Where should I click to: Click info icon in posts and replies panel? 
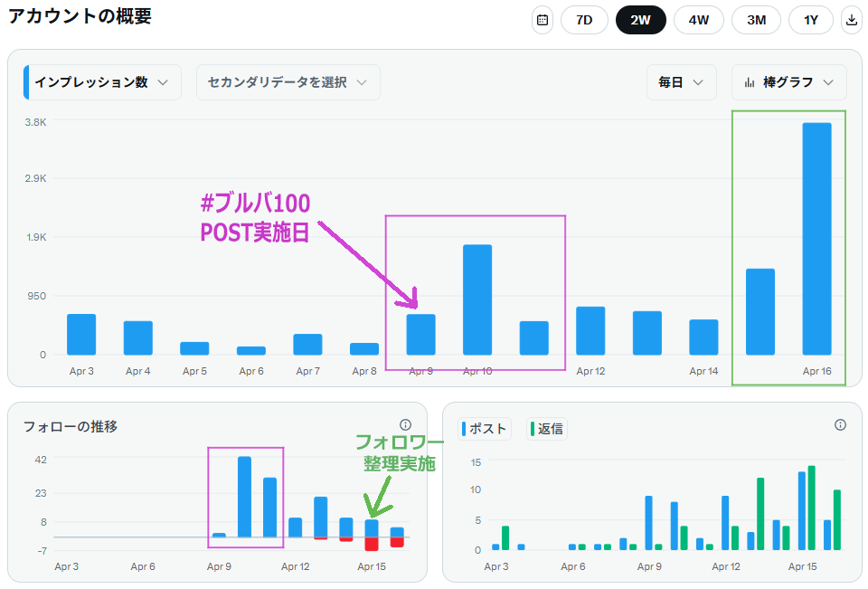(x=840, y=424)
